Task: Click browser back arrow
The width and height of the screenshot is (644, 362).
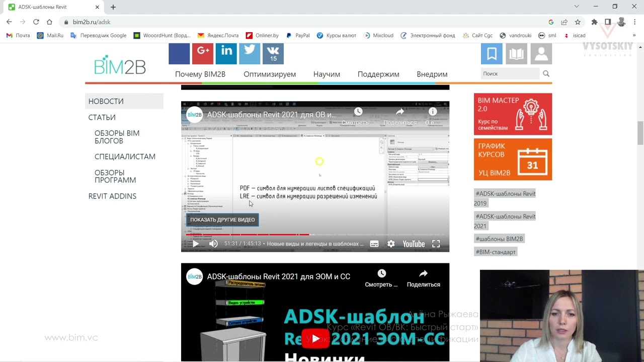Action: 9,22
